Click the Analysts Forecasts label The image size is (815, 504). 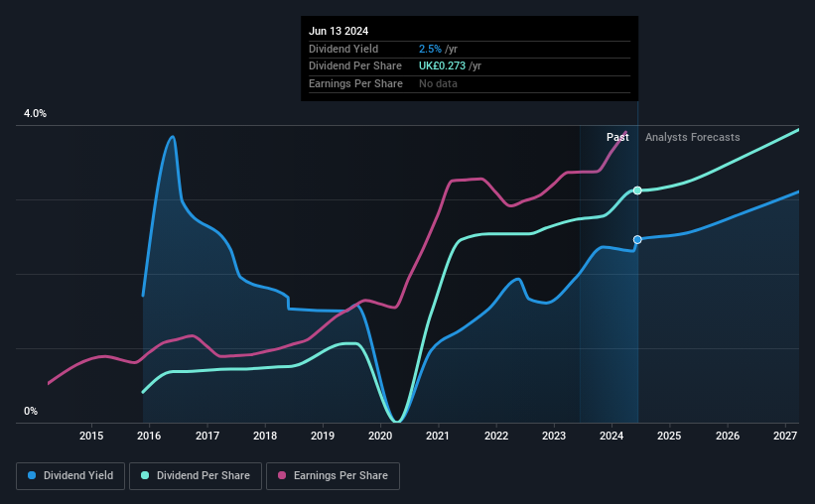click(x=692, y=137)
